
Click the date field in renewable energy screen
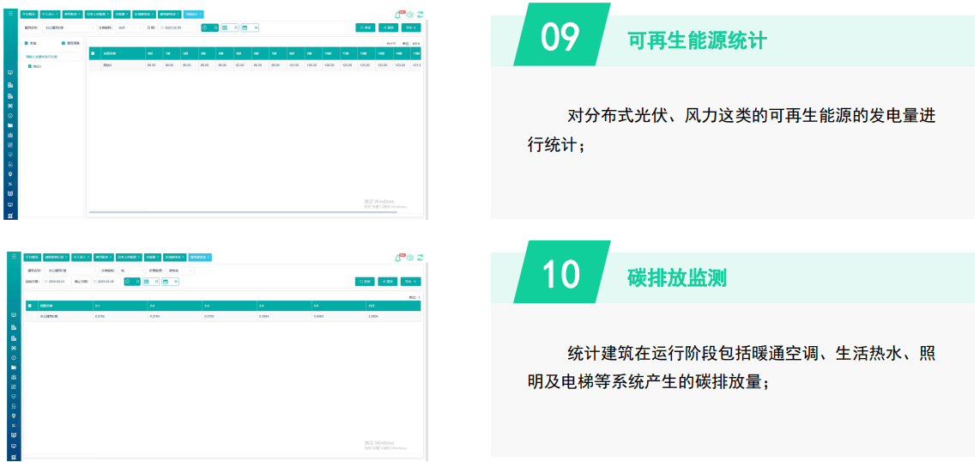pyautogui.click(x=178, y=27)
